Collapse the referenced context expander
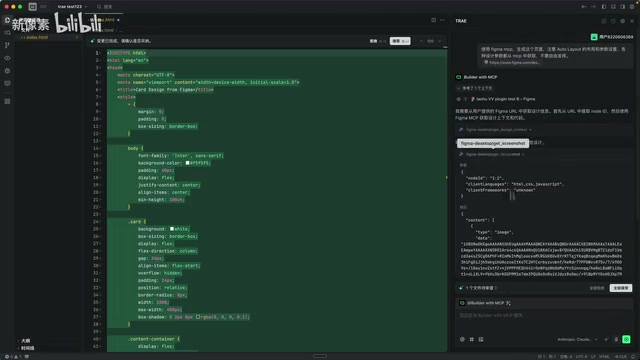 coord(474,88)
